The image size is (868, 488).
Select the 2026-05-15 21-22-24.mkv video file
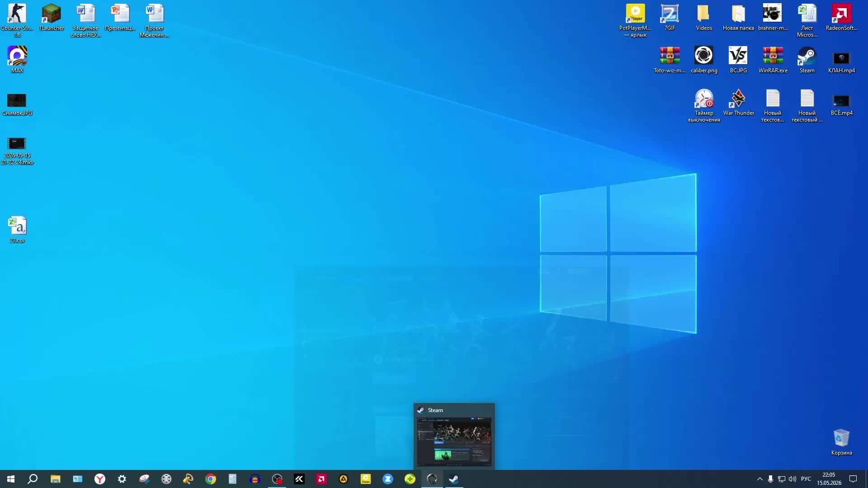click(17, 151)
